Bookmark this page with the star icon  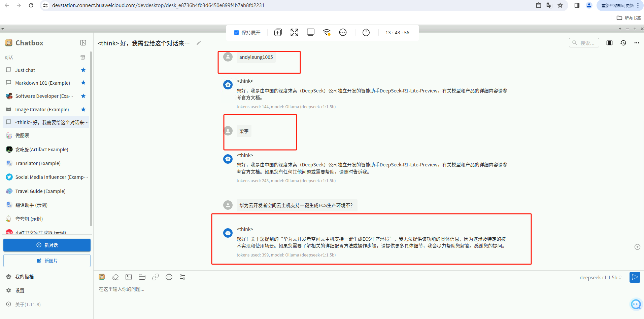pos(560,5)
